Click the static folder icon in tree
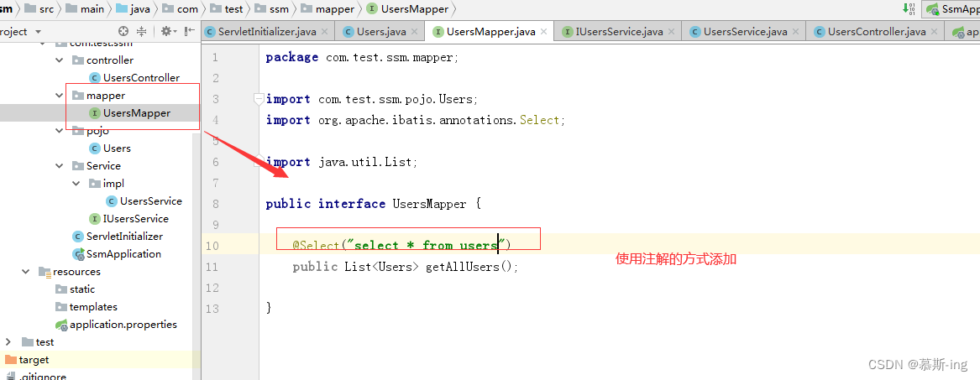Viewport: 980px width, 380px height. (61, 289)
